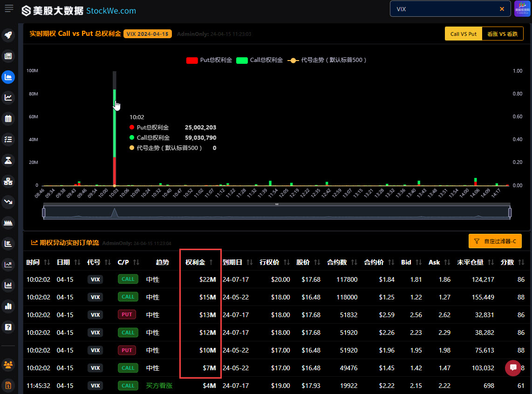
Task: Click the 趋势 column header
Action: (x=162, y=262)
